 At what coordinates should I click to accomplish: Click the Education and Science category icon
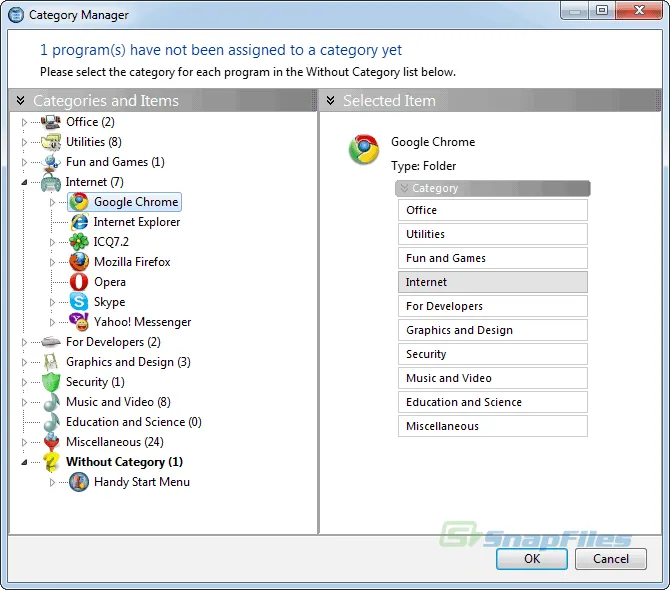click(x=51, y=422)
